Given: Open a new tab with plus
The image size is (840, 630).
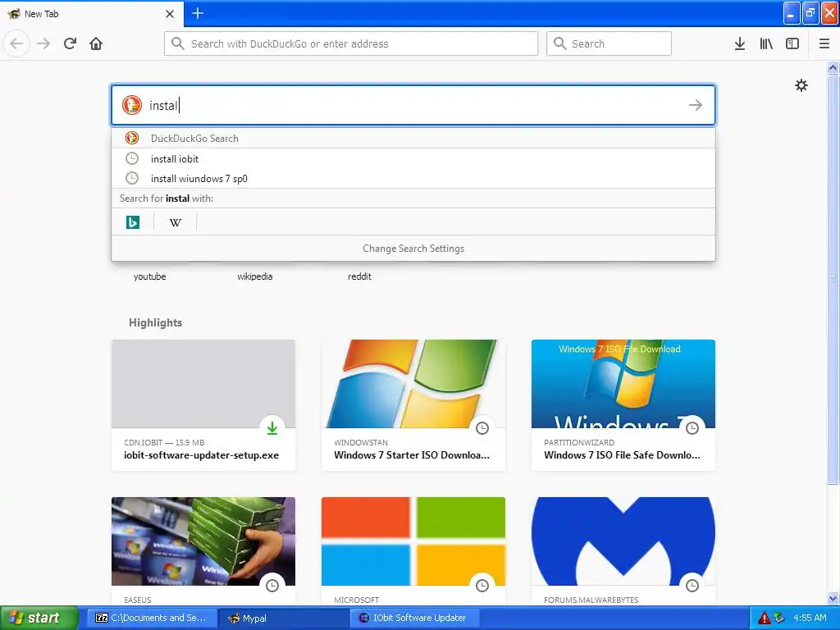Looking at the screenshot, I should (198, 13).
